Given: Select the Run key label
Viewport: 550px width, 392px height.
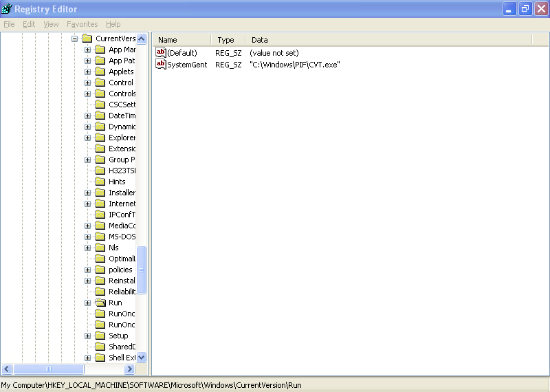Looking at the screenshot, I should (115, 303).
